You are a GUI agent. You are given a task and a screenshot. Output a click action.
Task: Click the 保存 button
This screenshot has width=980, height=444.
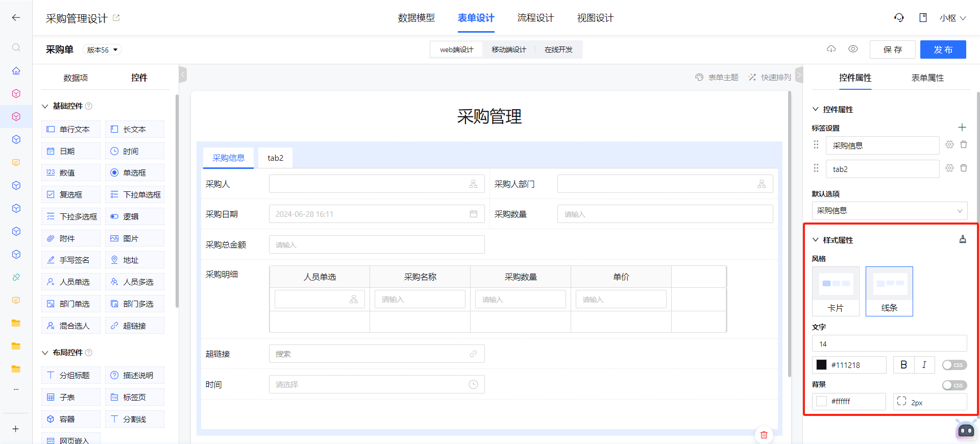click(892, 50)
